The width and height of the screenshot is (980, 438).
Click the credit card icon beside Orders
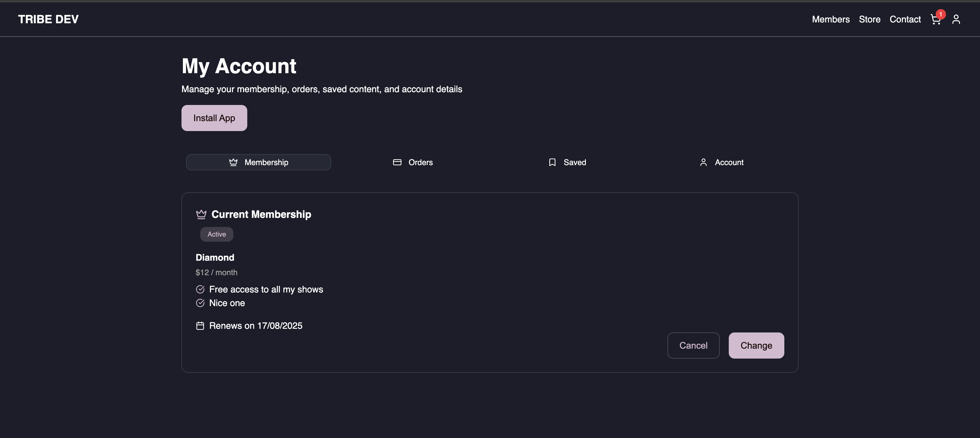(397, 163)
